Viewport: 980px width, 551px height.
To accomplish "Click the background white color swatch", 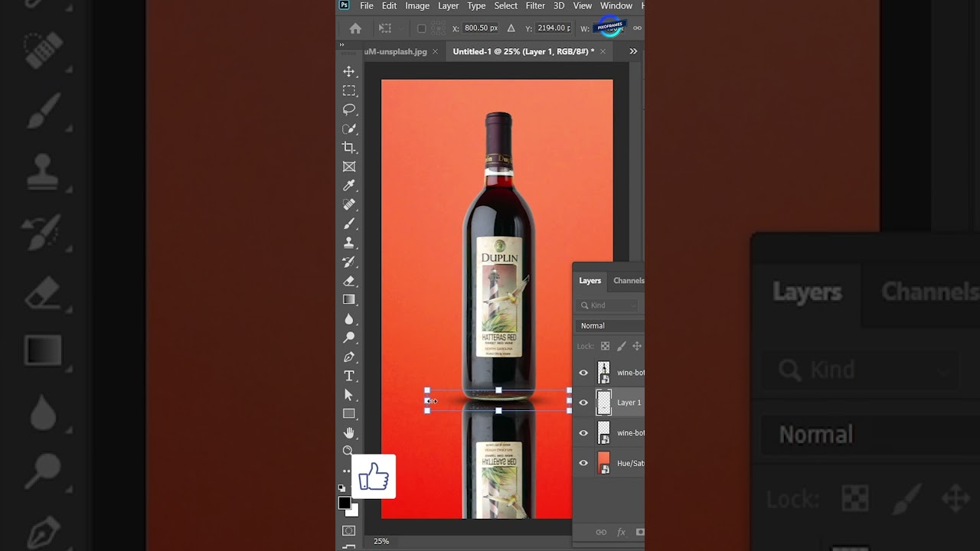I will 354,510.
